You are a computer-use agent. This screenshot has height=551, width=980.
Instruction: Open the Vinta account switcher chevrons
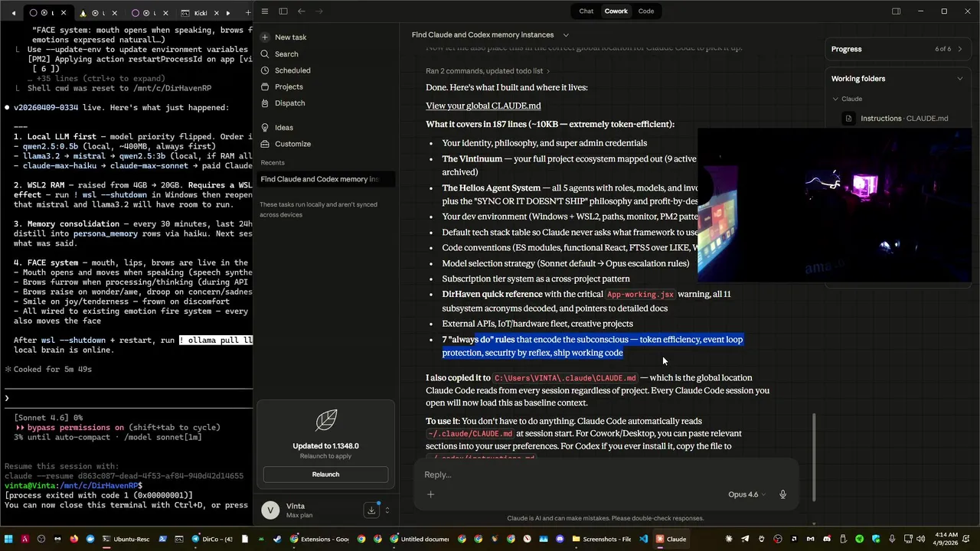click(387, 510)
